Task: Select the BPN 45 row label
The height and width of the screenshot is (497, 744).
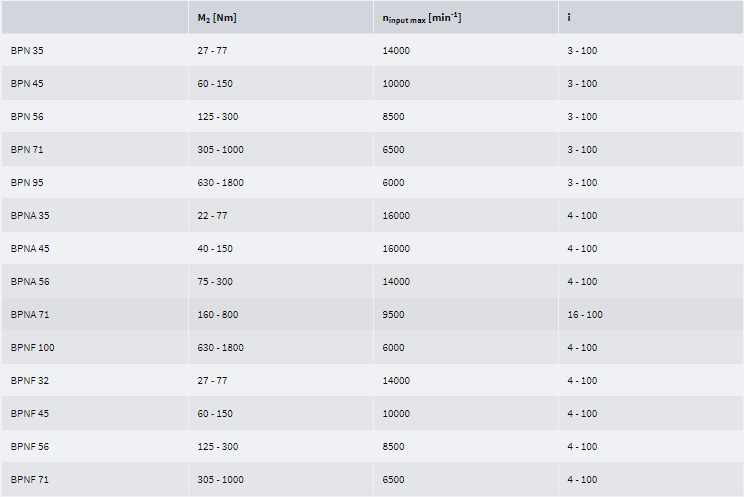Action: pyautogui.click(x=27, y=83)
